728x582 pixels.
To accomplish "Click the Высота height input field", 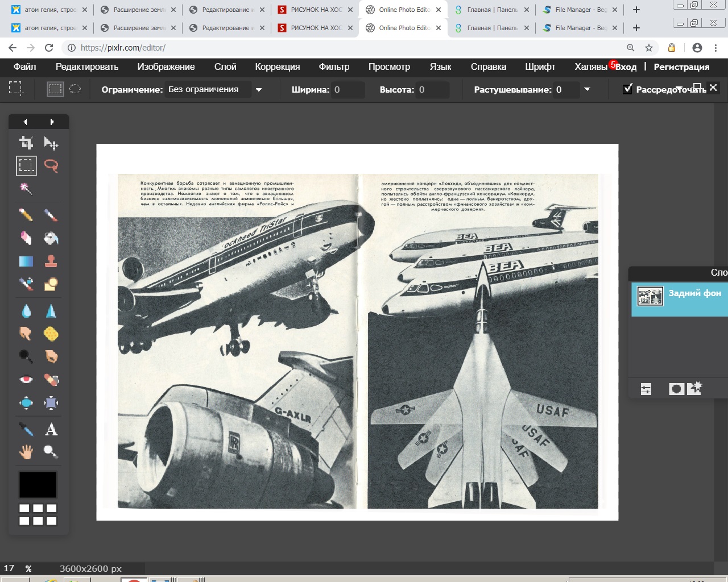I will click(433, 89).
